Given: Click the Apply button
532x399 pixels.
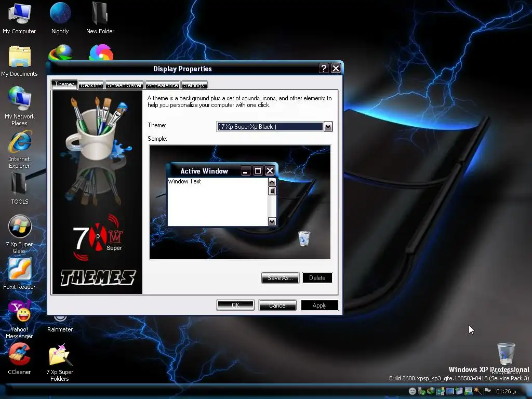Looking at the screenshot, I should click(320, 305).
